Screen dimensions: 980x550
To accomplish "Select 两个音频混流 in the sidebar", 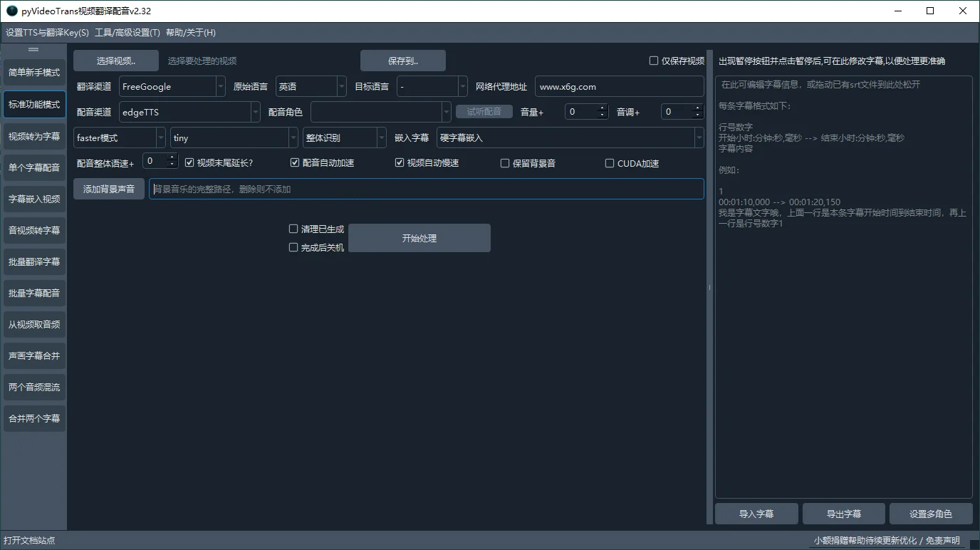I will (33, 387).
